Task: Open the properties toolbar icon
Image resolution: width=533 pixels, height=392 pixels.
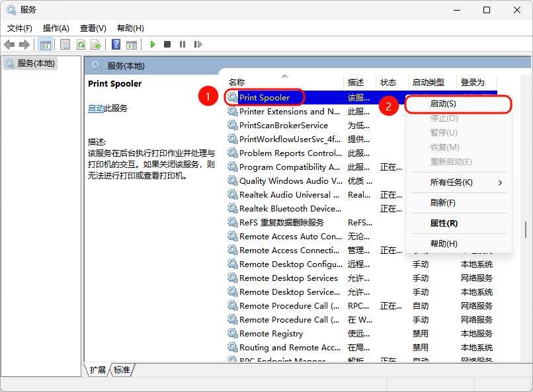Action: 65,44
